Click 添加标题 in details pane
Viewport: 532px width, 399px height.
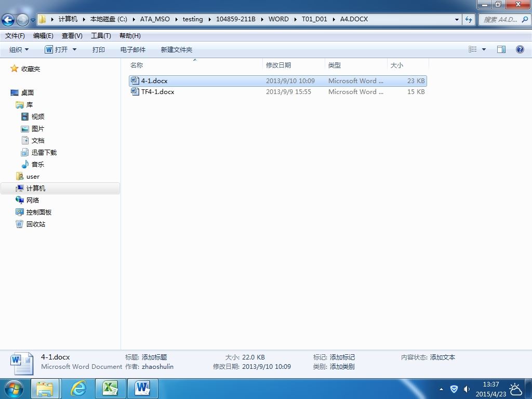click(x=154, y=357)
